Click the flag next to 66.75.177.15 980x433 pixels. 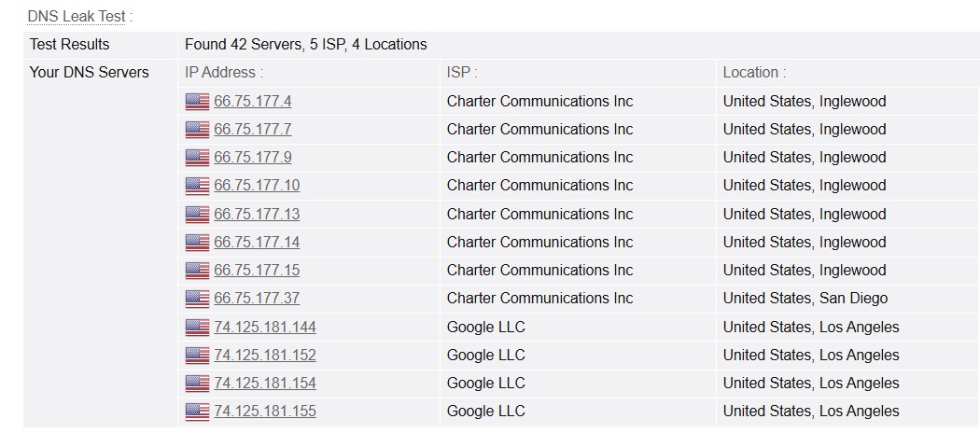(197, 271)
